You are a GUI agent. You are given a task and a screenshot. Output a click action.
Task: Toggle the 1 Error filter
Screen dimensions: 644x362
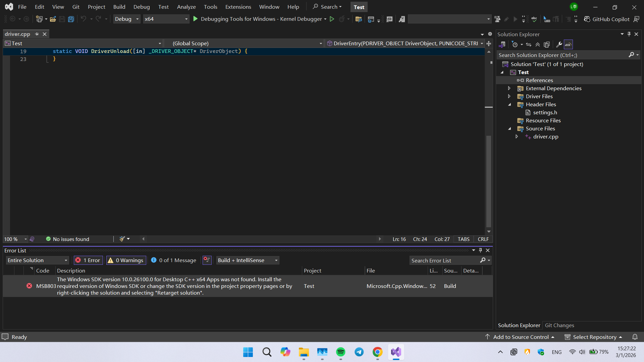point(88,260)
